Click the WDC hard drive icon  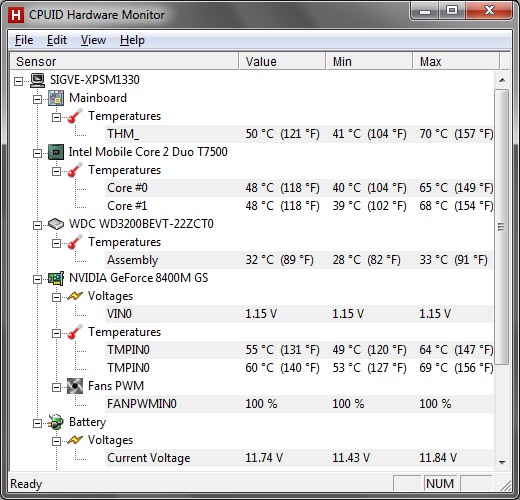click(56, 224)
